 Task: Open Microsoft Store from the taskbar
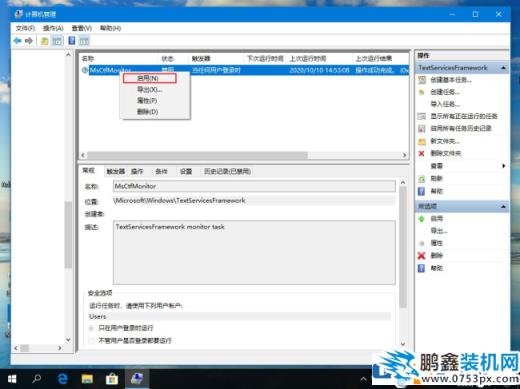112,379
